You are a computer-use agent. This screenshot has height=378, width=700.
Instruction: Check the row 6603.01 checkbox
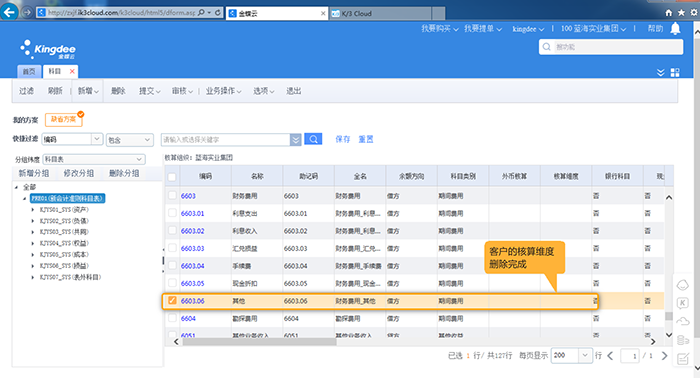pos(172,213)
